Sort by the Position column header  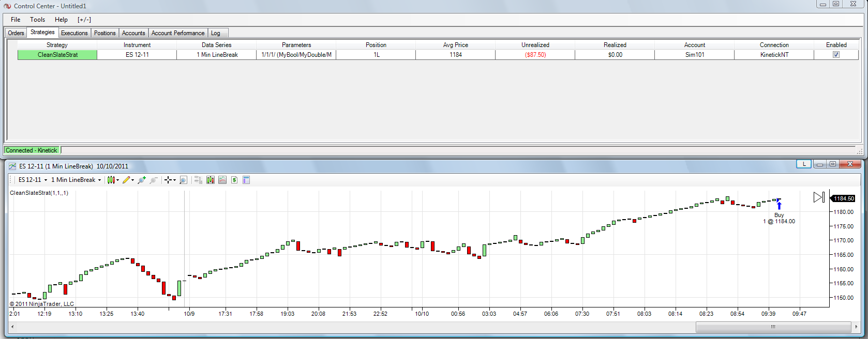(376, 45)
